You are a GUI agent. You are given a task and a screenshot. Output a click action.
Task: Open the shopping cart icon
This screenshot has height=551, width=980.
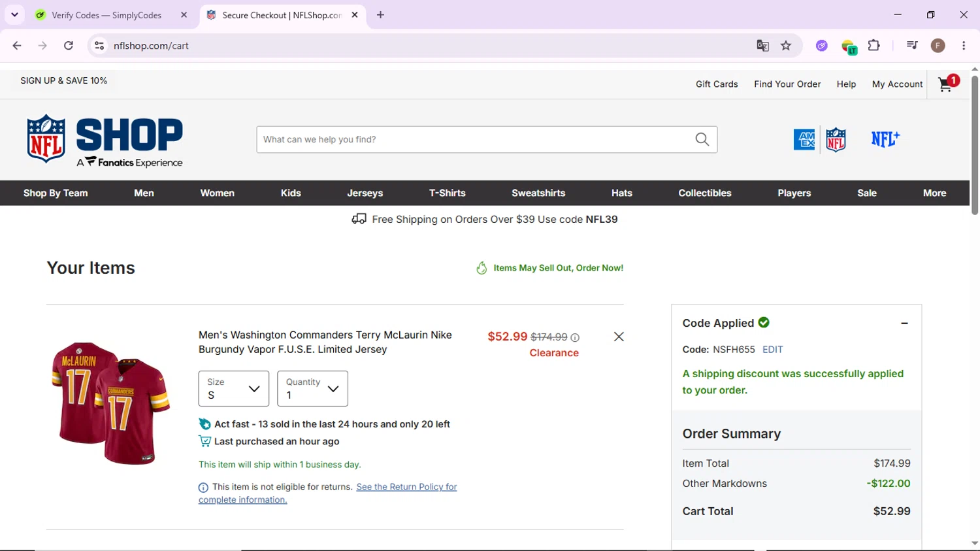coord(947,84)
